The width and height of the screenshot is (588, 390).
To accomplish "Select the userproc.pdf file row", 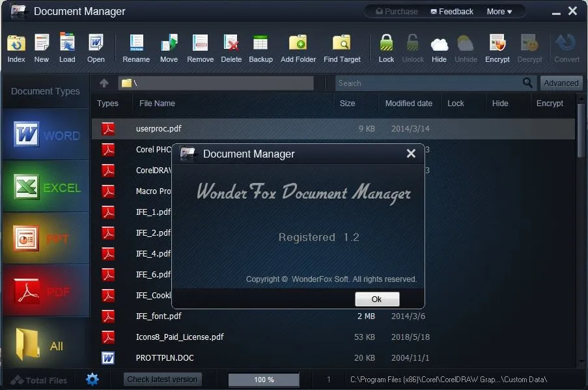I will coord(333,129).
